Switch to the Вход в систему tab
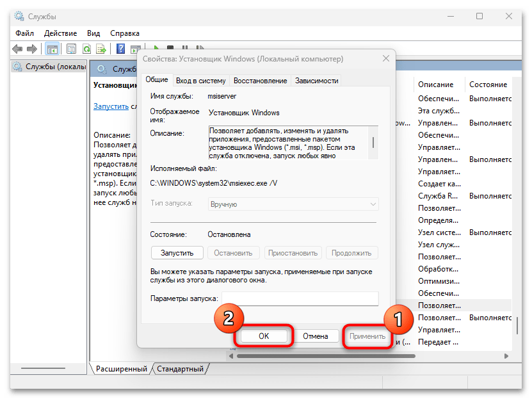The height and width of the screenshot is (399, 532). pos(201,81)
